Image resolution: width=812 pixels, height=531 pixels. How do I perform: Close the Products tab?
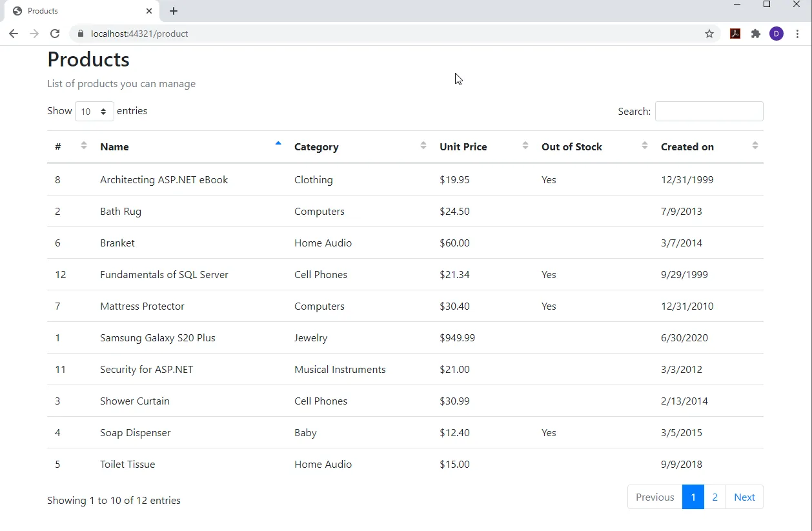(x=149, y=11)
